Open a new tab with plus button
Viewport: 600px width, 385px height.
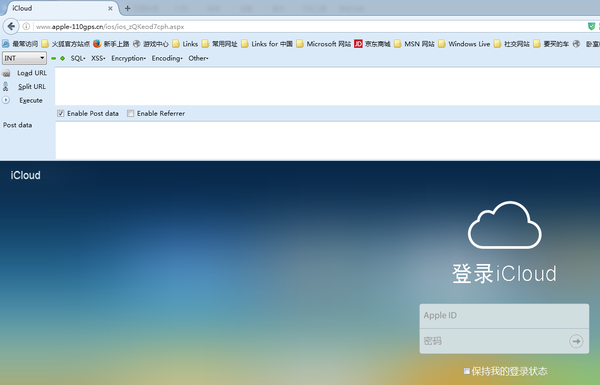(x=127, y=8)
